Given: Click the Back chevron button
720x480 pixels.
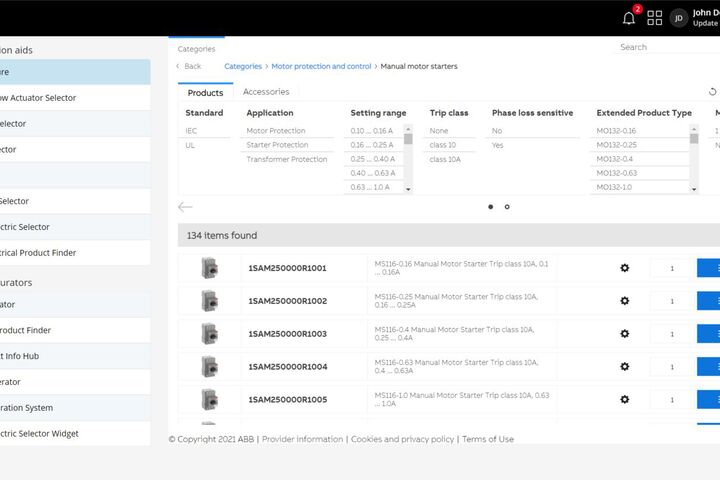Looking at the screenshot, I should click(189, 66).
